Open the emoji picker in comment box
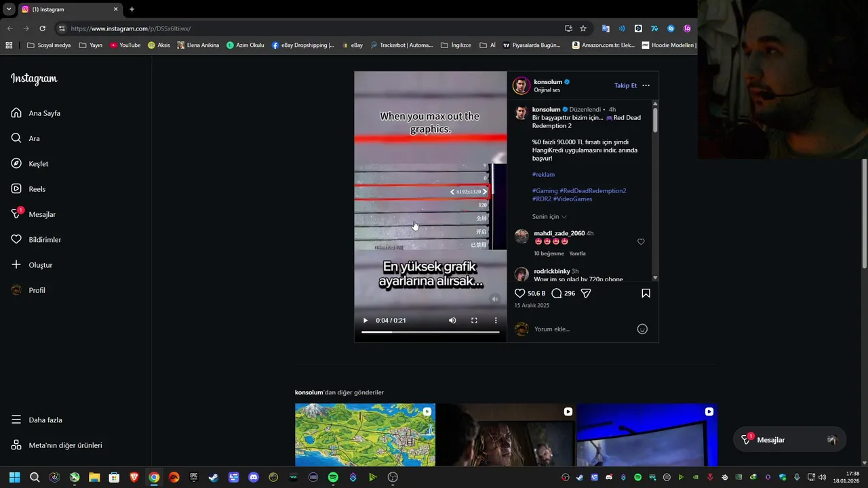The image size is (868, 488). [642, 329]
